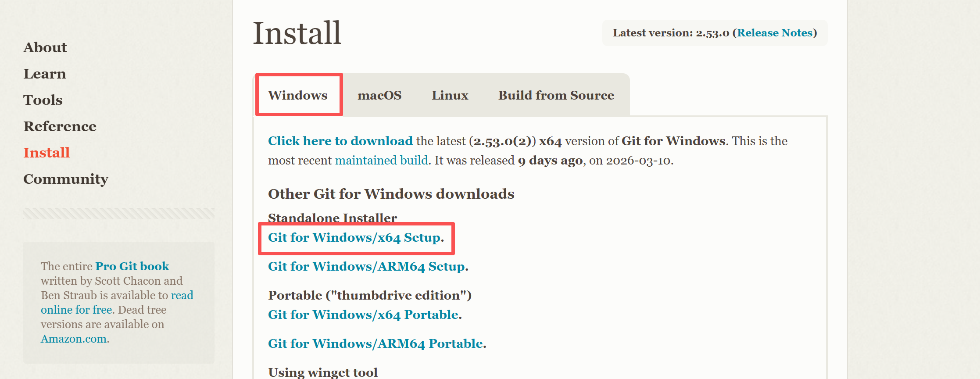Select the Build from Source tab

(556, 95)
